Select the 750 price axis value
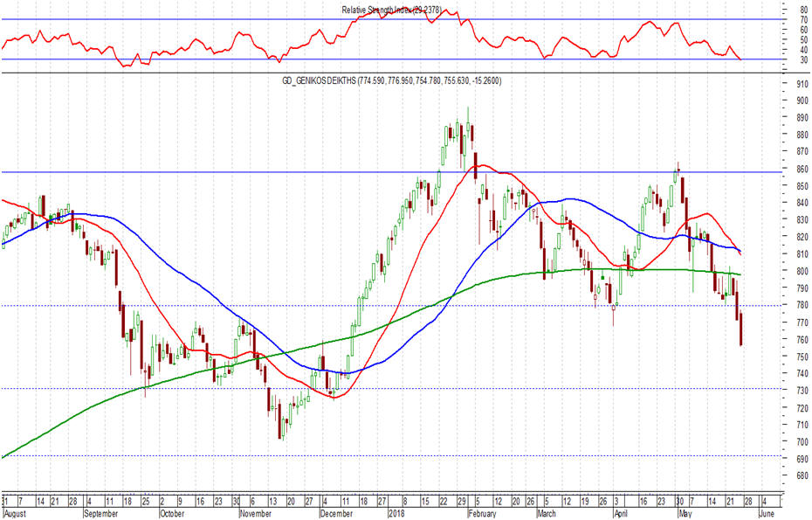 [x=802, y=357]
